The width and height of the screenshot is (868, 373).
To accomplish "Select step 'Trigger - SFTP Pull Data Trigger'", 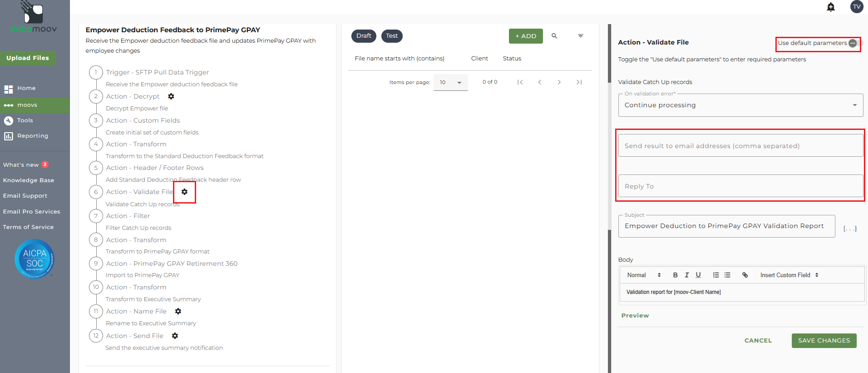I will tap(157, 72).
